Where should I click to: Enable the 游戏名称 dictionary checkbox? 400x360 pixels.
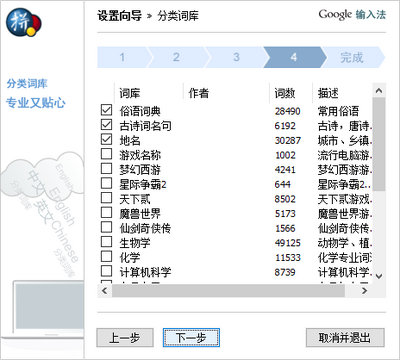(106, 154)
